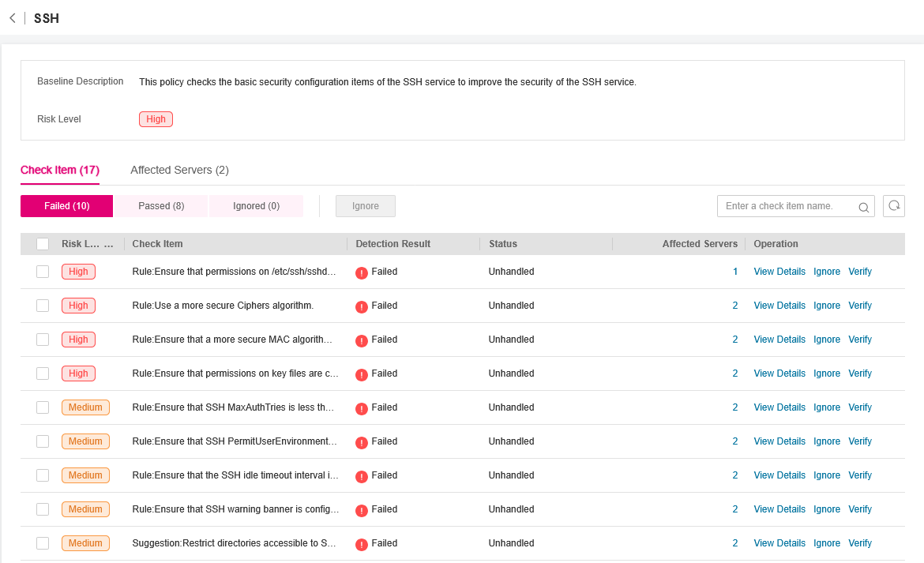Select the checkbox for SSH idle timeout rule
The width and height of the screenshot is (924, 563).
coord(43,475)
